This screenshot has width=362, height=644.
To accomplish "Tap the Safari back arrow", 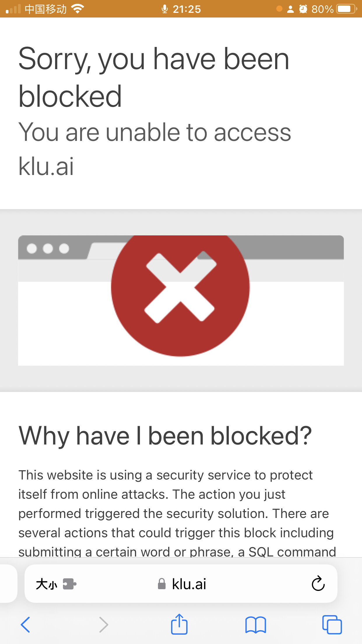I will coord(25,625).
